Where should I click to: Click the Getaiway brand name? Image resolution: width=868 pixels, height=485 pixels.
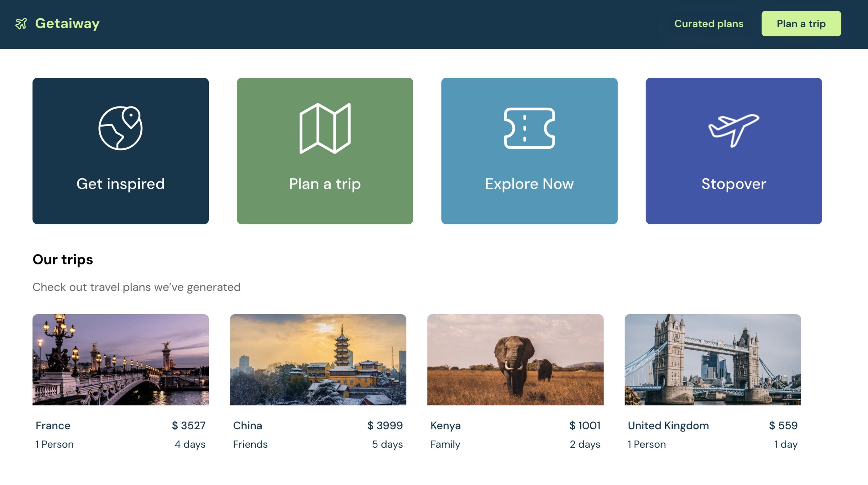tap(67, 23)
